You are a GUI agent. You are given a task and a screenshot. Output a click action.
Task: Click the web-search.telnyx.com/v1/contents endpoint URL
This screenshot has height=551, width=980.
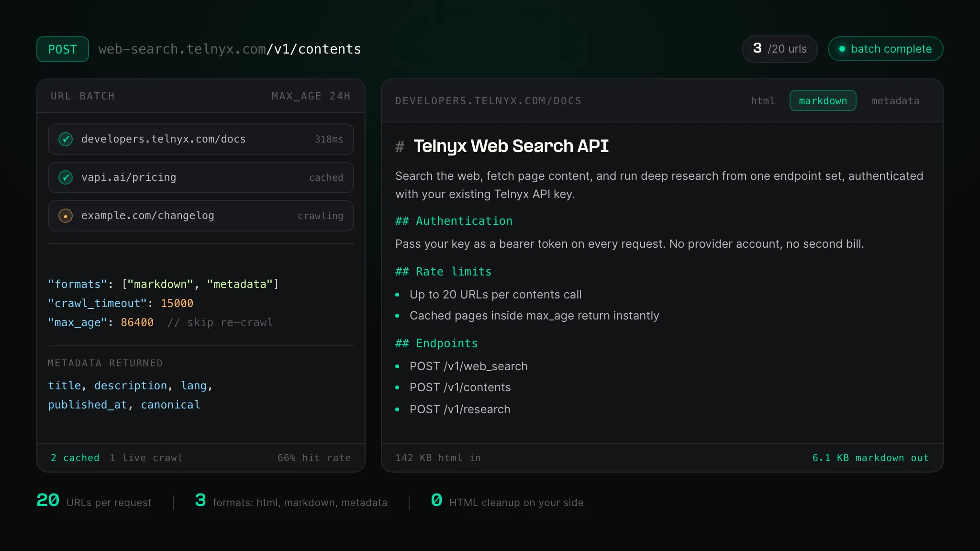[230, 49]
